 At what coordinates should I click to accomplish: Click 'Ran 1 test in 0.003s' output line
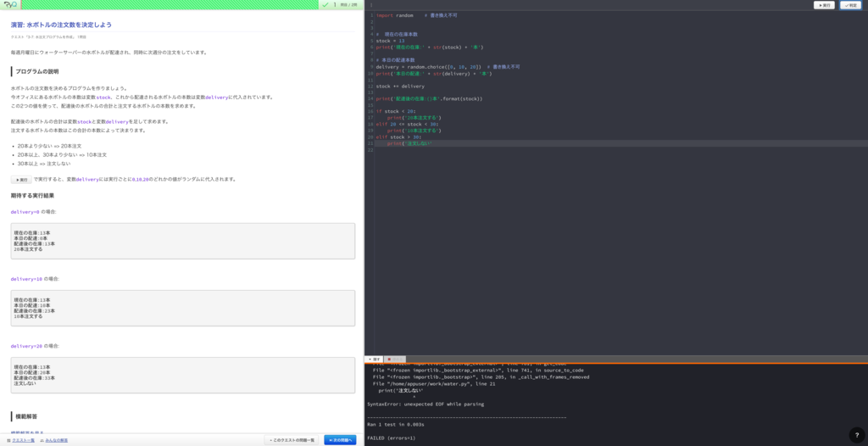[395, 425]
